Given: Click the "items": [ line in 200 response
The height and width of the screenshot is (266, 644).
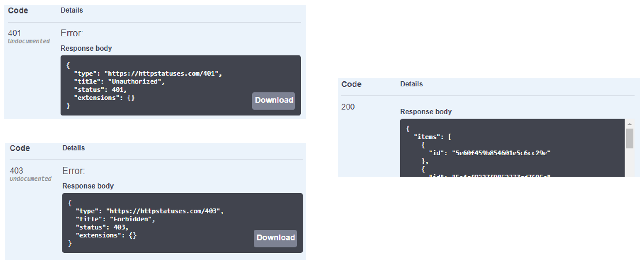Looking at the screenshot, I should click(x=432, y=137).
